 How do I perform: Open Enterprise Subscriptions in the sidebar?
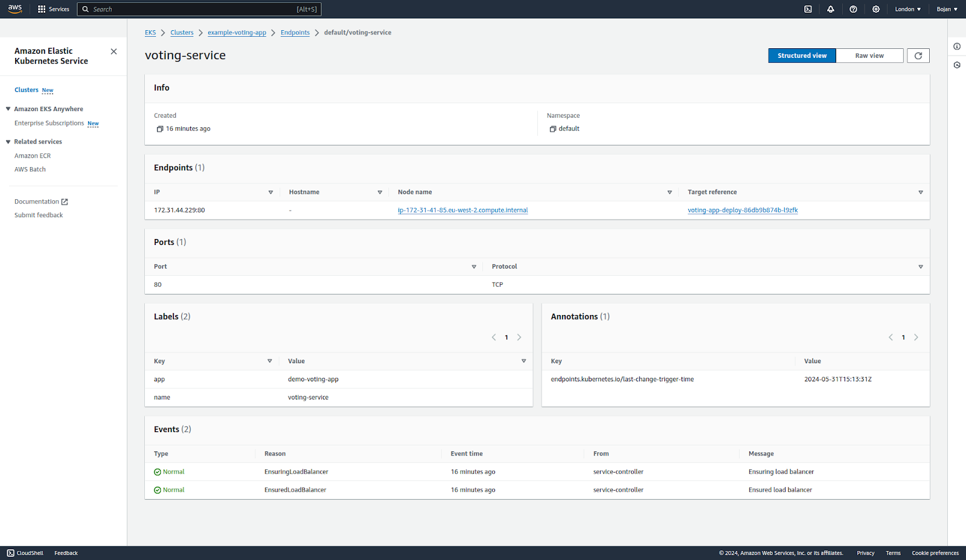click(49, 123)
